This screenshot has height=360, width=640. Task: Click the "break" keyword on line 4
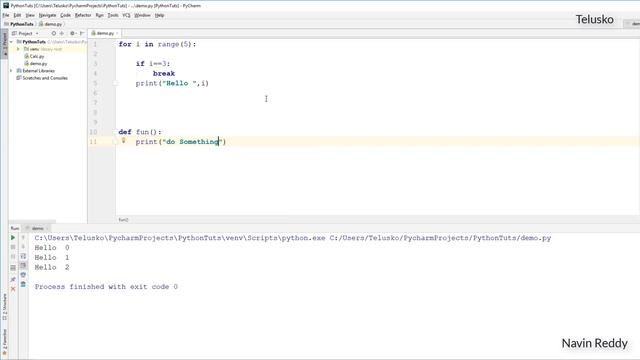pos(164,73)
